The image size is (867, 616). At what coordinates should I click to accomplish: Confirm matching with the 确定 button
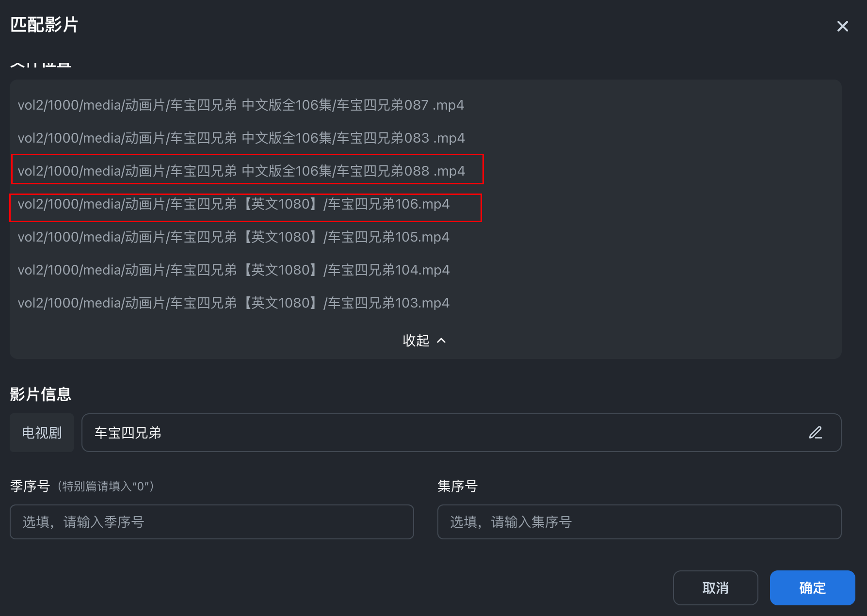click(x=812, y=588)
